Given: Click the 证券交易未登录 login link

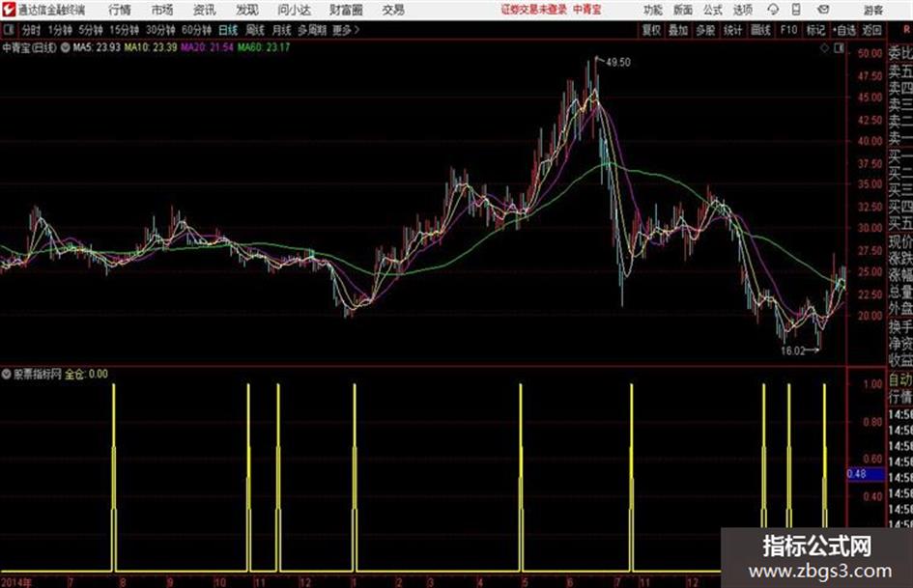Looking at the screenshot, I should pos(534,10).
